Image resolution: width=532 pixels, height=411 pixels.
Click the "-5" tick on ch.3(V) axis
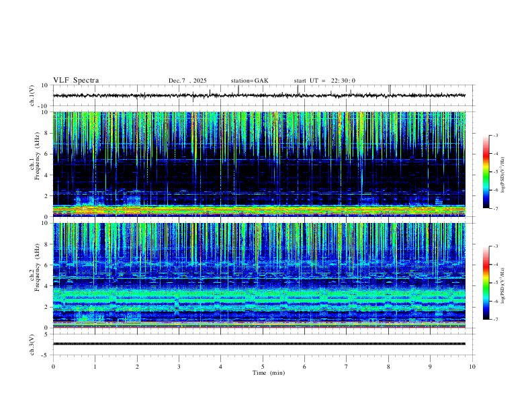(x=45, y=355)
